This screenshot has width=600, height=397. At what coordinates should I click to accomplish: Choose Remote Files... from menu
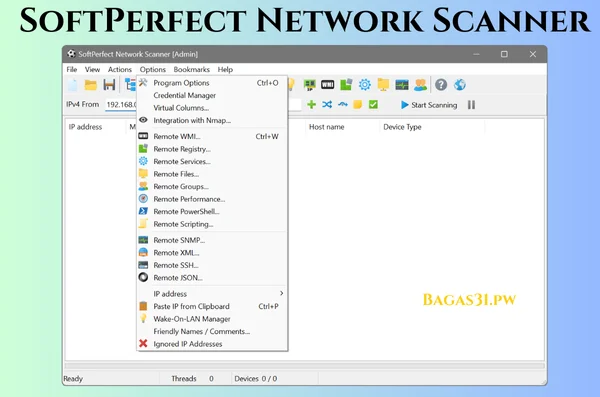pos(212,174)
